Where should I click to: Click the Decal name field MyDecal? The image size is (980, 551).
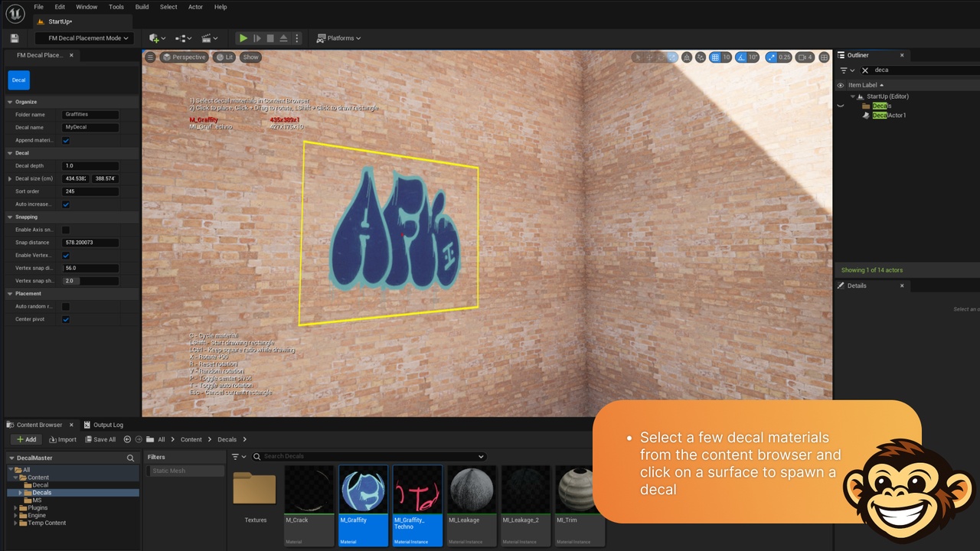[90, 127]
